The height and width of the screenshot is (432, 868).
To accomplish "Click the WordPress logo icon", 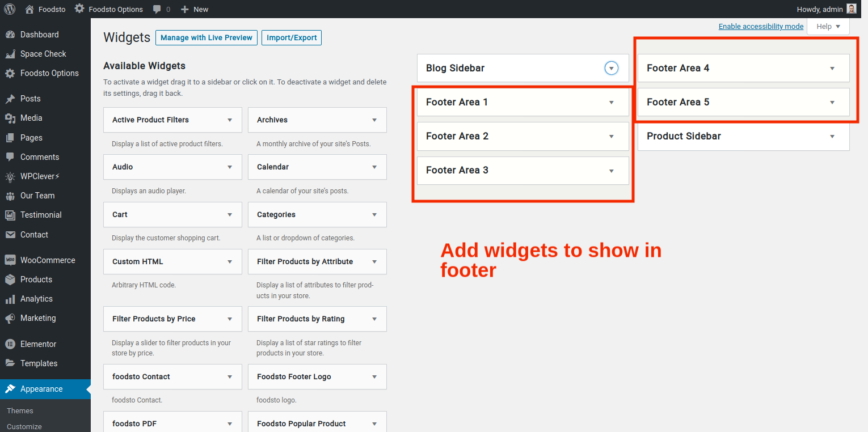I will [x=10, y=9].
